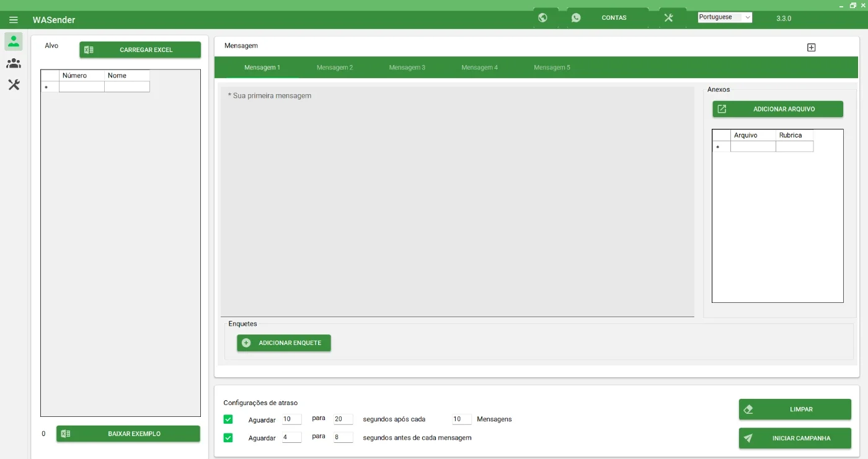
Task: Click the WhatsApp icon in header
Action: (x=577, y=17)
